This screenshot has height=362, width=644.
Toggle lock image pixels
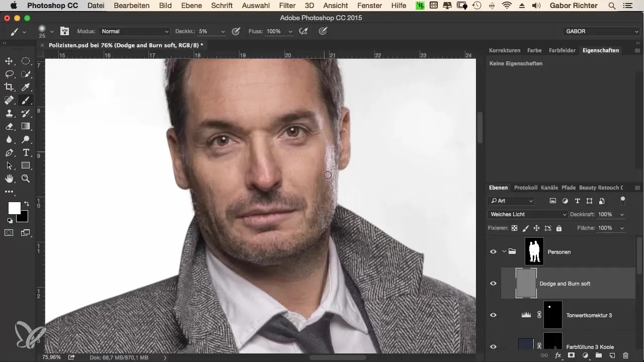coord(525,228)
